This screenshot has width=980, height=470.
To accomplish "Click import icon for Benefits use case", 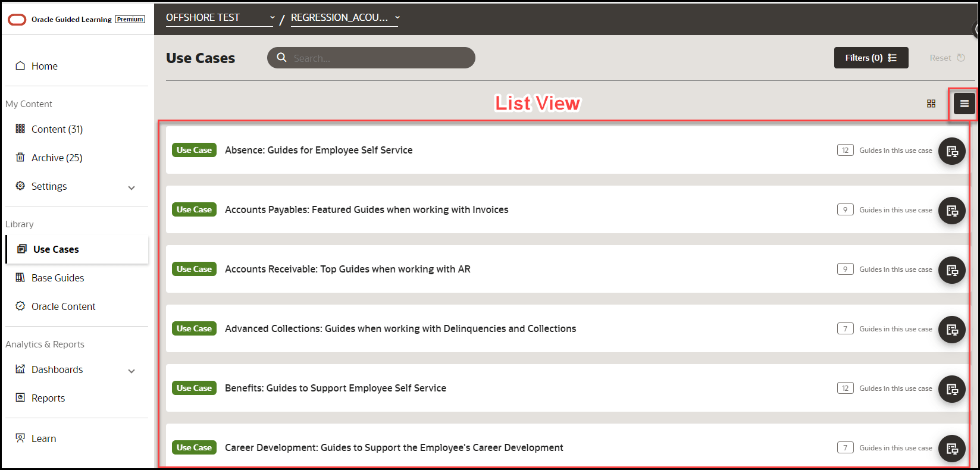I will coord(952,389).
